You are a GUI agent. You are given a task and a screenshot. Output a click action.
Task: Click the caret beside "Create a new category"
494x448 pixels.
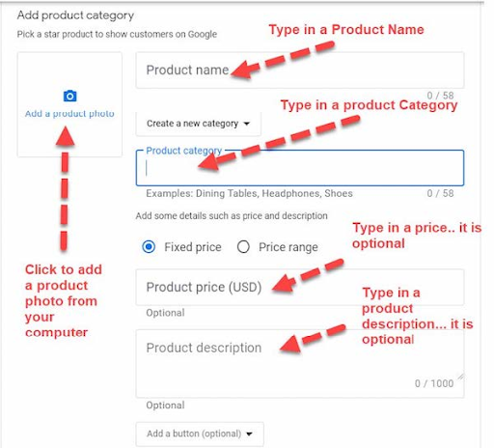click(x=247, y=124)
